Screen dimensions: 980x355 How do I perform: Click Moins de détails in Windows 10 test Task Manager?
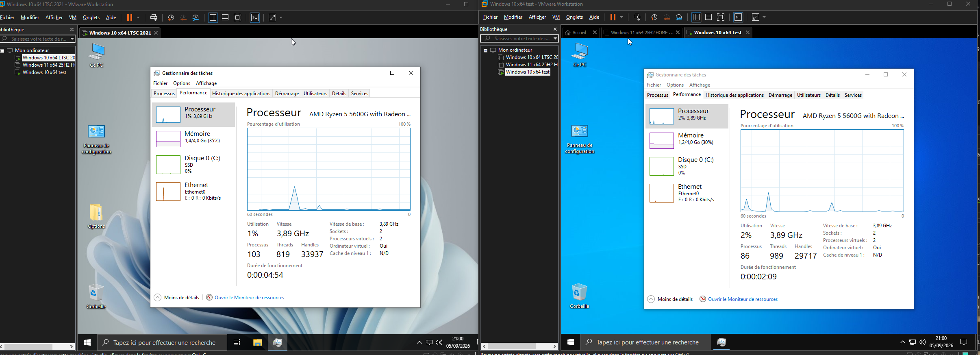(670, 299)
